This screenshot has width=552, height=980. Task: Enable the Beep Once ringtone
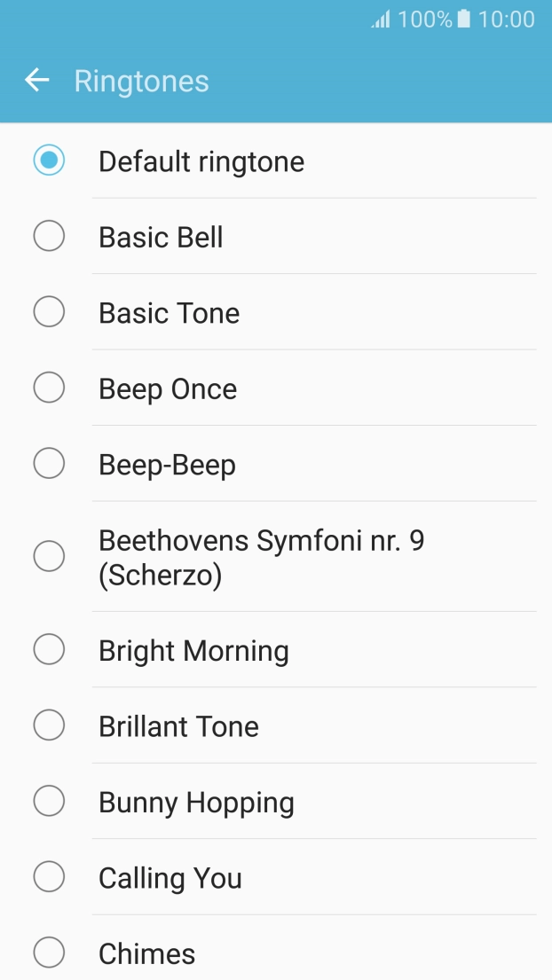coord(49,388)
